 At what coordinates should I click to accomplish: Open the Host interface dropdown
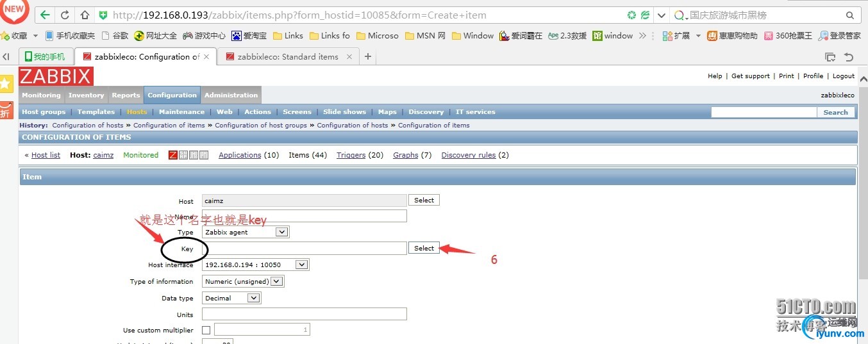coord(256,265)
